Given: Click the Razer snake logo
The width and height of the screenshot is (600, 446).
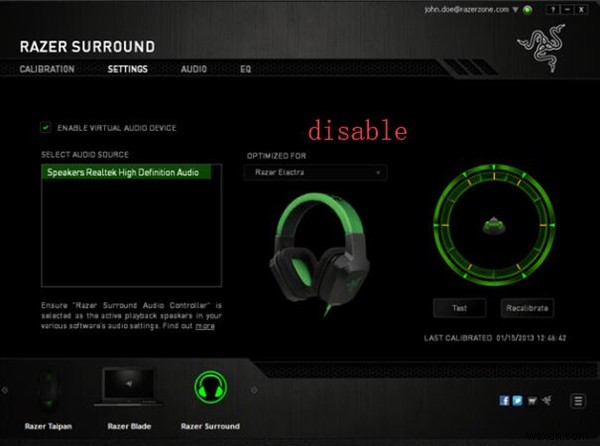Looking at the screenshot, I should [541, 48].
